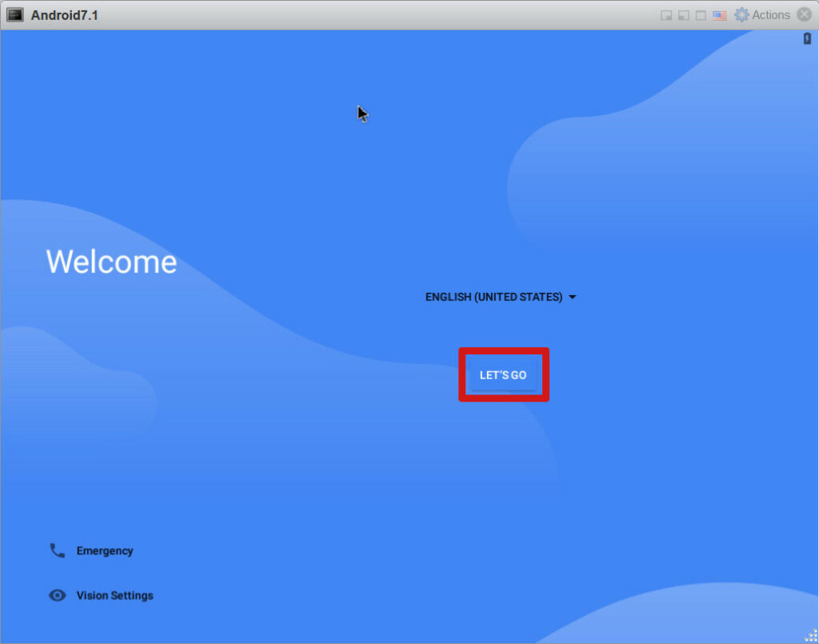This screenshot has height=644, width=819.
Task: Click the US flag keyboard layout icon
Action: point(719,15)
